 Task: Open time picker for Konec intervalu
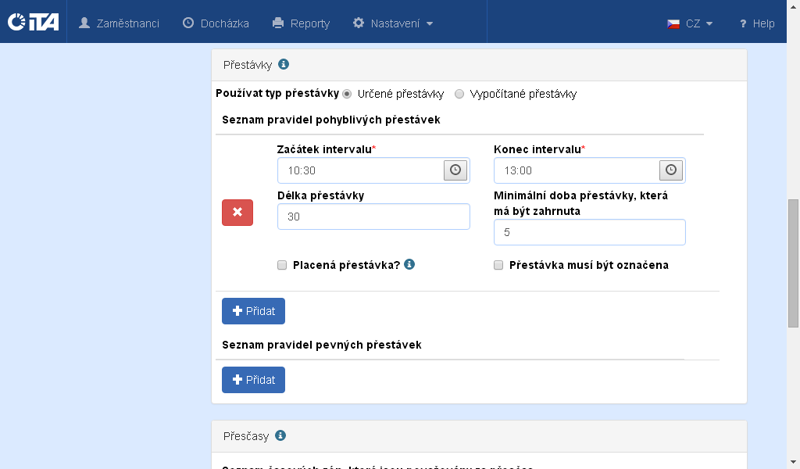coord(672,170)
